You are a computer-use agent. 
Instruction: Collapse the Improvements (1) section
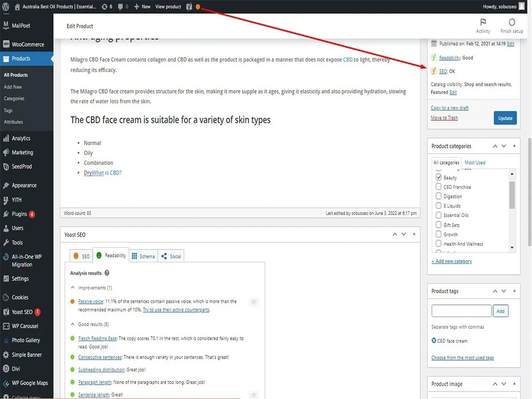(x=72, y=287)
